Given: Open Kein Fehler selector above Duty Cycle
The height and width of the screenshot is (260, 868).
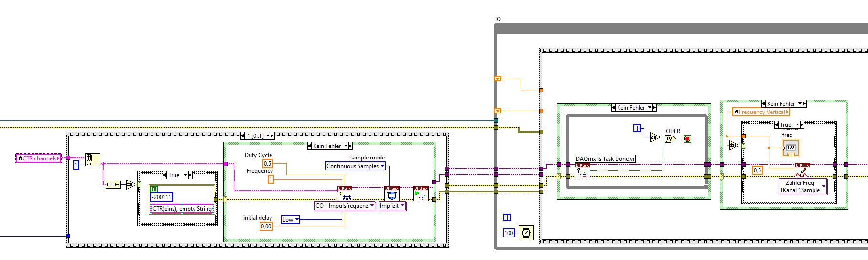Looking at the screenshot, I should pyautogui.click(x=330, y=146).
